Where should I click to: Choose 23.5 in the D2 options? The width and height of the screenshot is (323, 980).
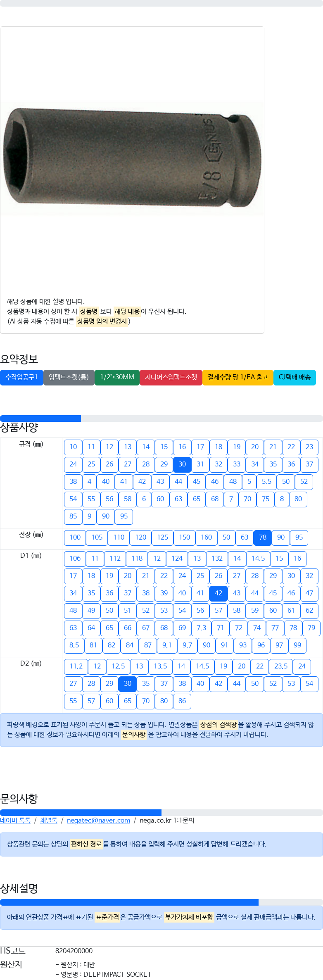point(281,666)
